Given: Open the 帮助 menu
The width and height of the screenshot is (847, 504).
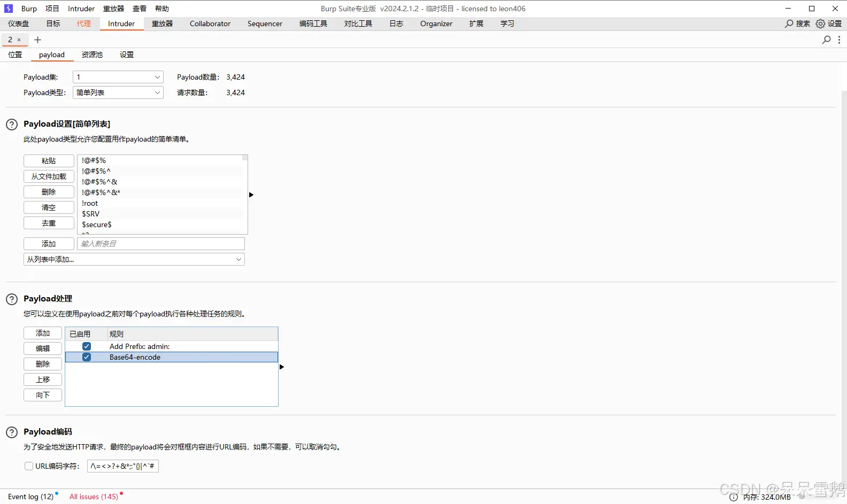Looking at the screenshot, I should point(162,9).
